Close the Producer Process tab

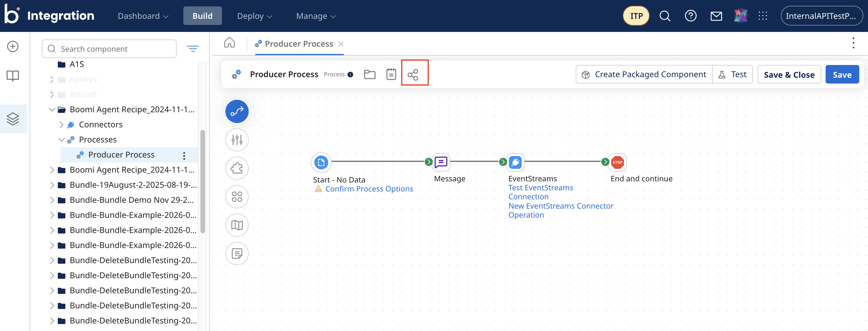click(341, 44)
